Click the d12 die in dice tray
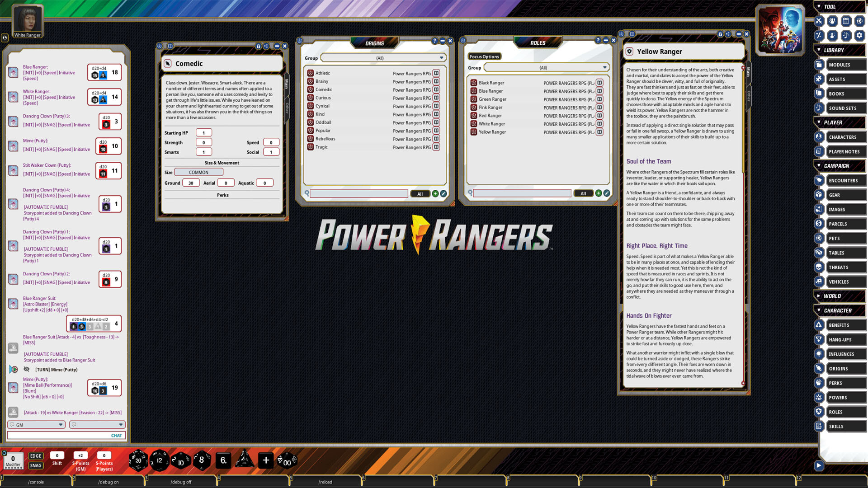The width and height of the screenshot is (868, 488). click(159, 460)
